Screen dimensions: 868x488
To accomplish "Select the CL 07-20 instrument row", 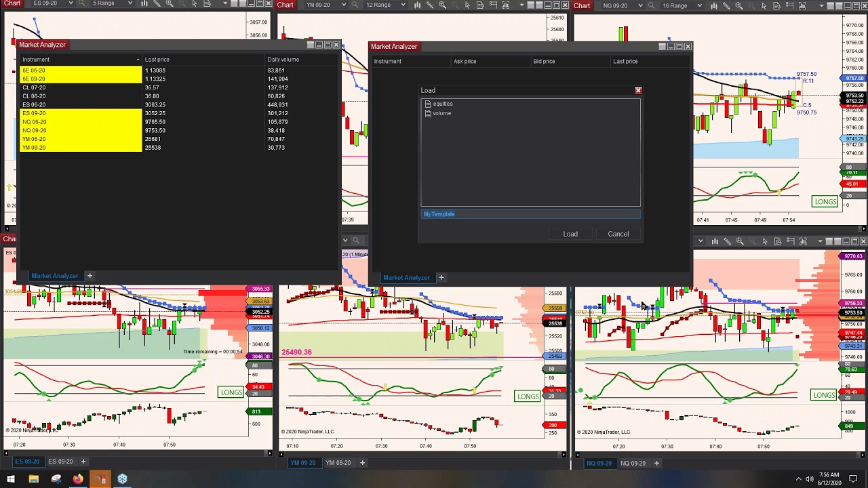I will [178, 87].
